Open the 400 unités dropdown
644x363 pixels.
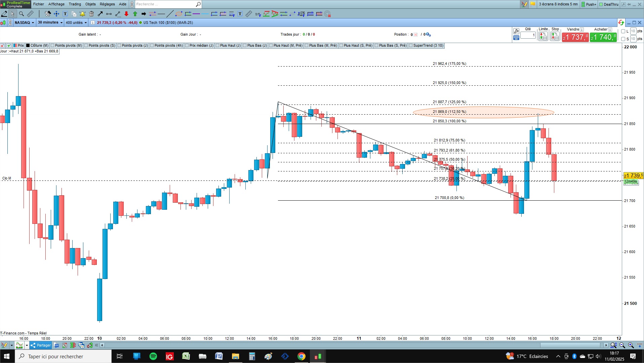click(x=76, y=23)
